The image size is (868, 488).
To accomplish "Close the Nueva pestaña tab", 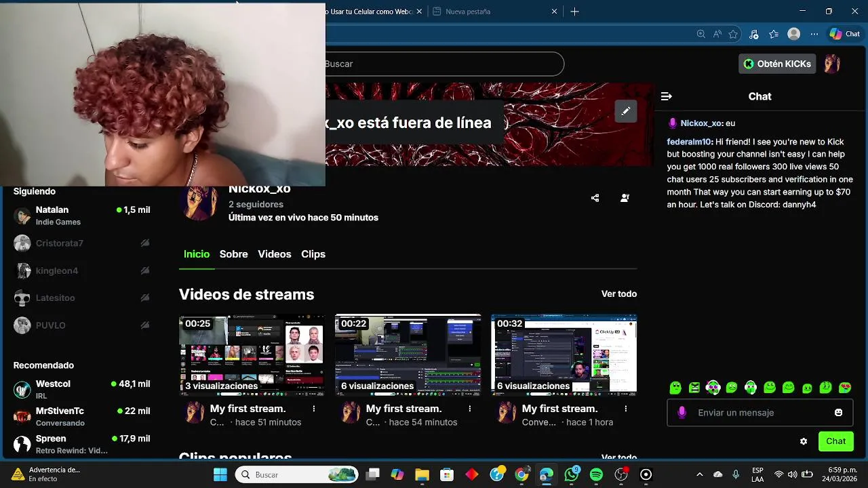I will click(554, 12).
